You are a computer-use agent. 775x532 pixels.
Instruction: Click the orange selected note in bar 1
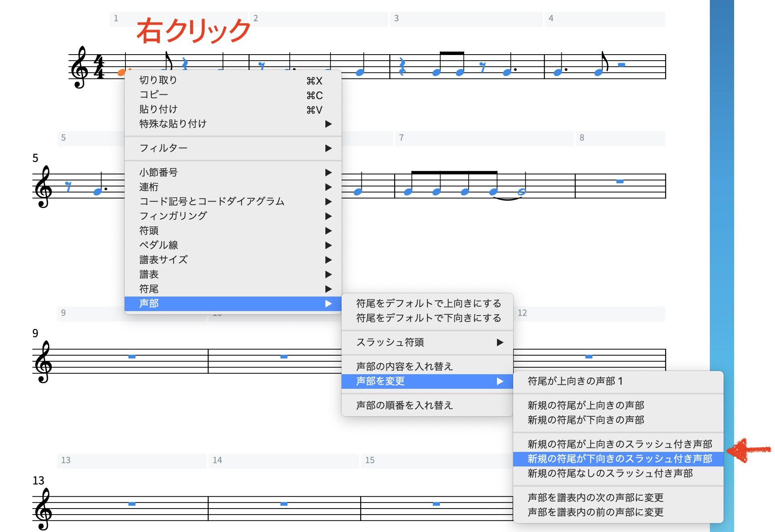[x=121, y=73]
